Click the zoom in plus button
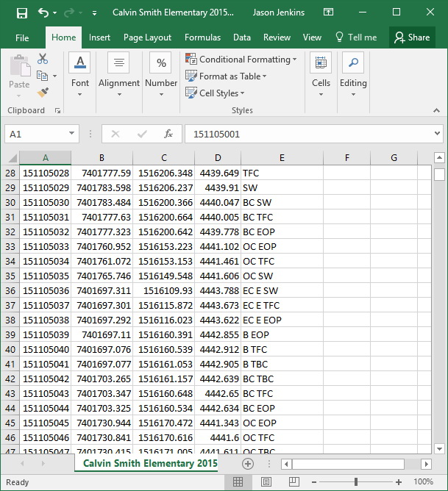Viewport: 448px width, 491px height. (399, 482)
